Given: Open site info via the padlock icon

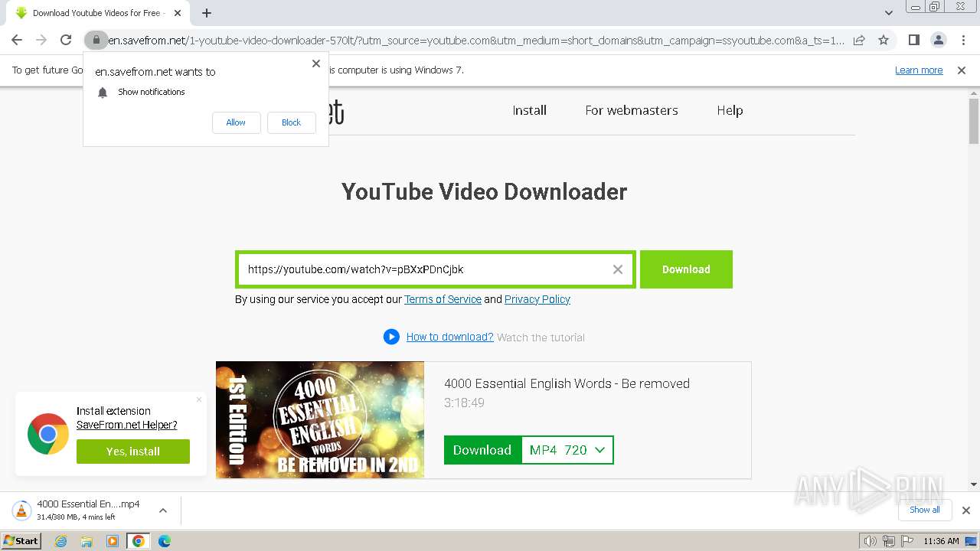Looking at the screenshot, I should (x=96, y=40).
